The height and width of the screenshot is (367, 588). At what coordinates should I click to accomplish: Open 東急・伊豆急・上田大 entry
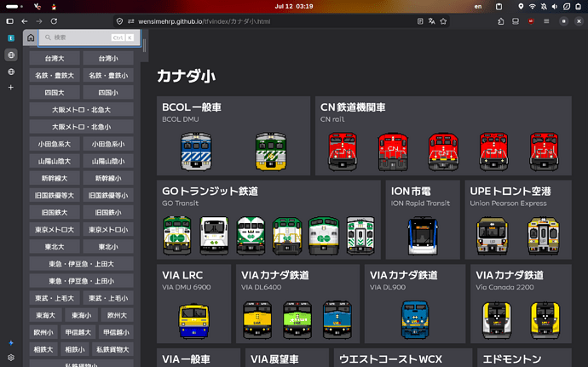pos(81,264)
